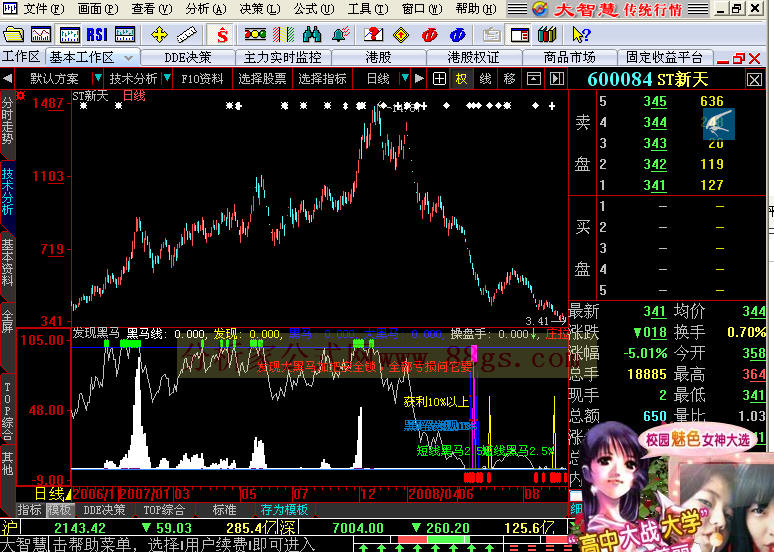Click the arrow with question mark help icon

(x=580, y=35)
